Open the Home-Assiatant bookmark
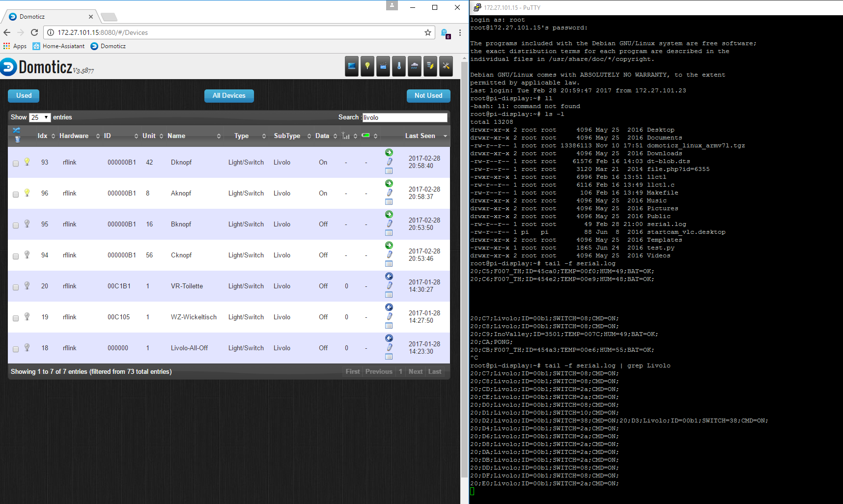This screenshot has height=504, width=843. 58,46
